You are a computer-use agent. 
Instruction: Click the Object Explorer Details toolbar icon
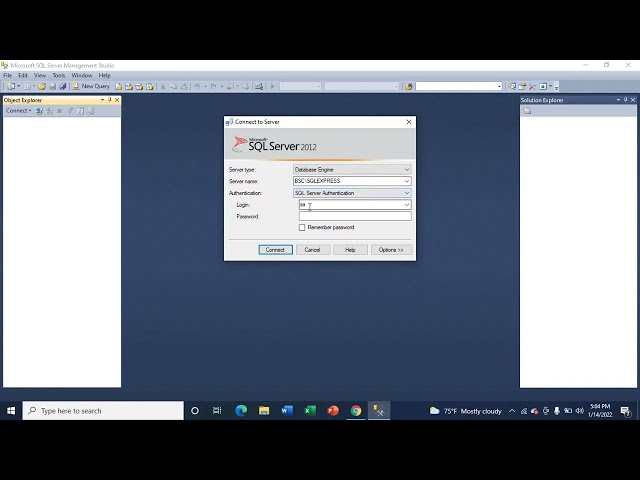(x=522, y=87)
